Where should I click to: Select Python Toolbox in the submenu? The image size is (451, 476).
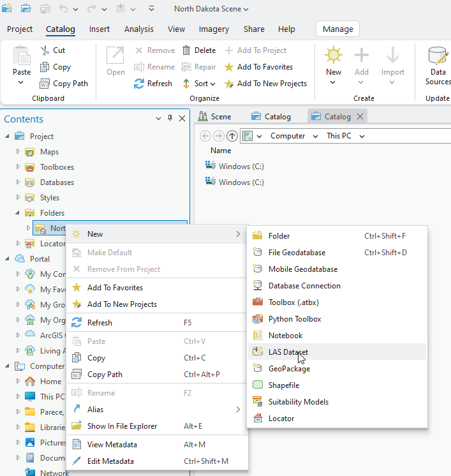click(x=337, y=319)
